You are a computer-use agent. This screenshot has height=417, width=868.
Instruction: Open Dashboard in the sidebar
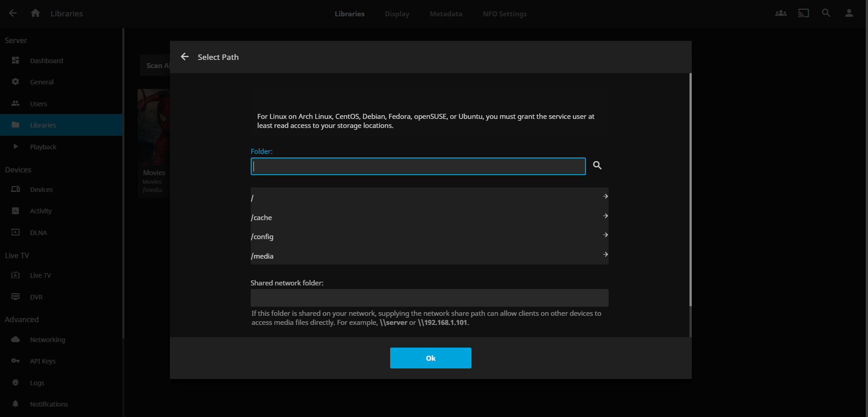point(46,61)
